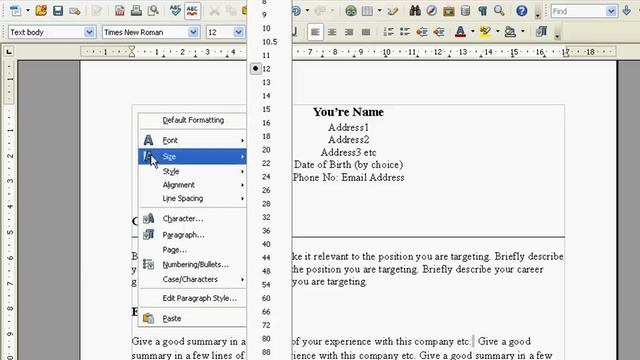Open Font Color dropdown arrow
This screenshot has height=360, width=640.
click(x=473, y=32)
